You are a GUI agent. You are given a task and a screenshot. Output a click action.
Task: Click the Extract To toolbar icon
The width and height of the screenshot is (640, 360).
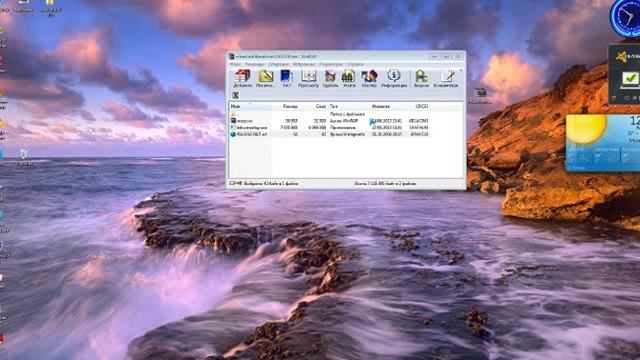(x=265, y=78)
